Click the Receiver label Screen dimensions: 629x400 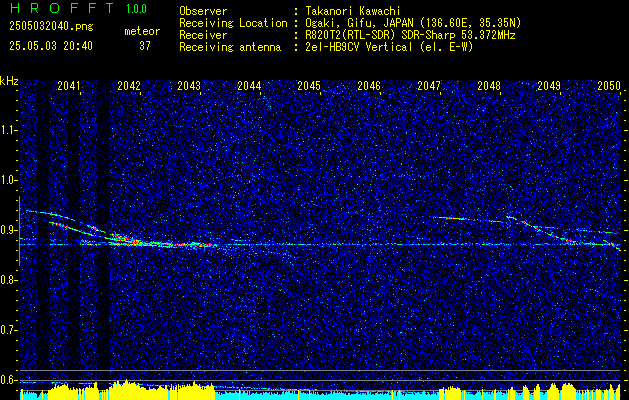click(x=203, y=35)
